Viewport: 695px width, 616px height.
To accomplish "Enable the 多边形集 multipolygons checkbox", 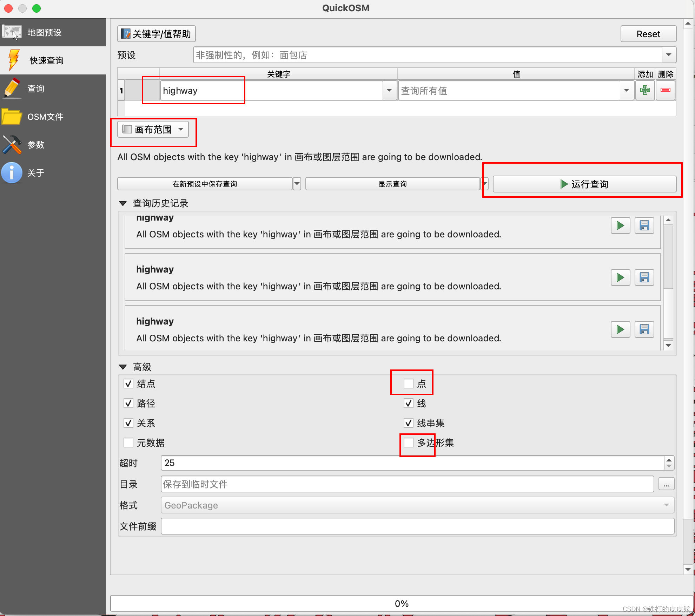I will (x=409, y=443).
